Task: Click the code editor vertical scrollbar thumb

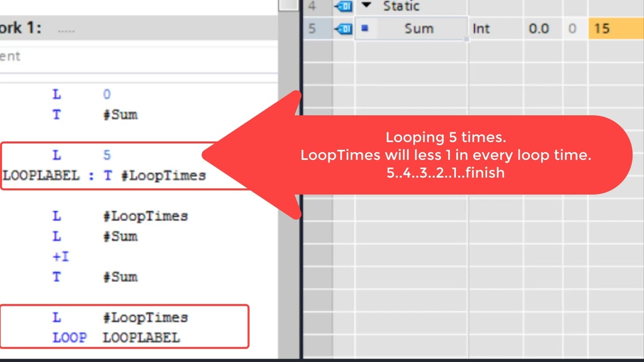Action: point(289,5)
